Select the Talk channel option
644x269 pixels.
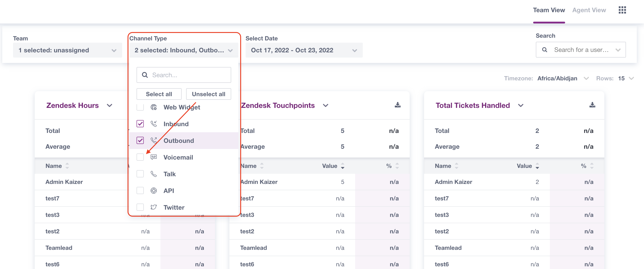[183, 174]
